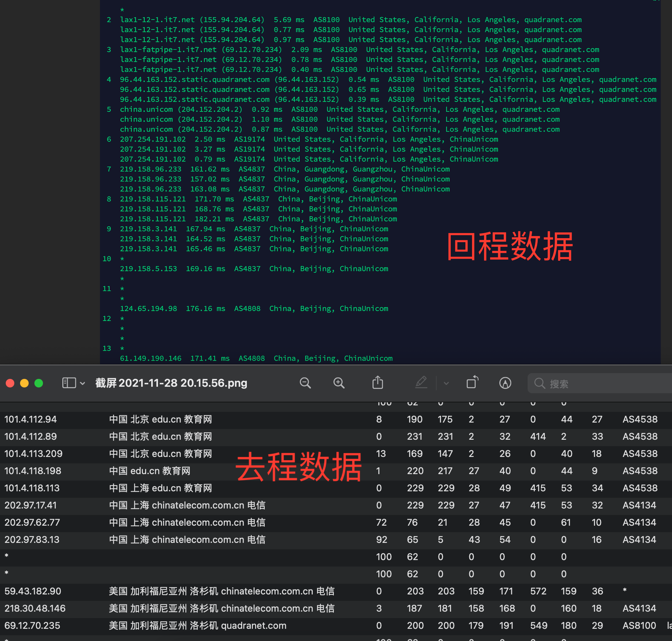Show the Markup toolbar icon
This screenshot has height=641, width=672.
(505, 383)
